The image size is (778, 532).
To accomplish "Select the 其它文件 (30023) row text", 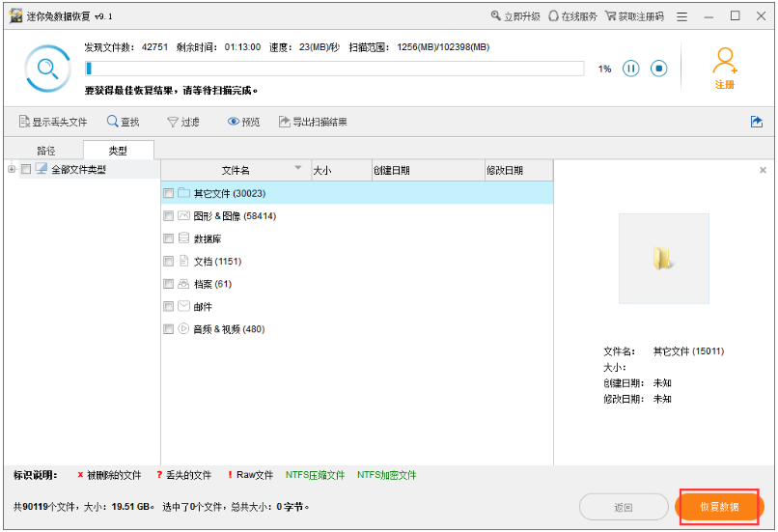I will (230, 193).
